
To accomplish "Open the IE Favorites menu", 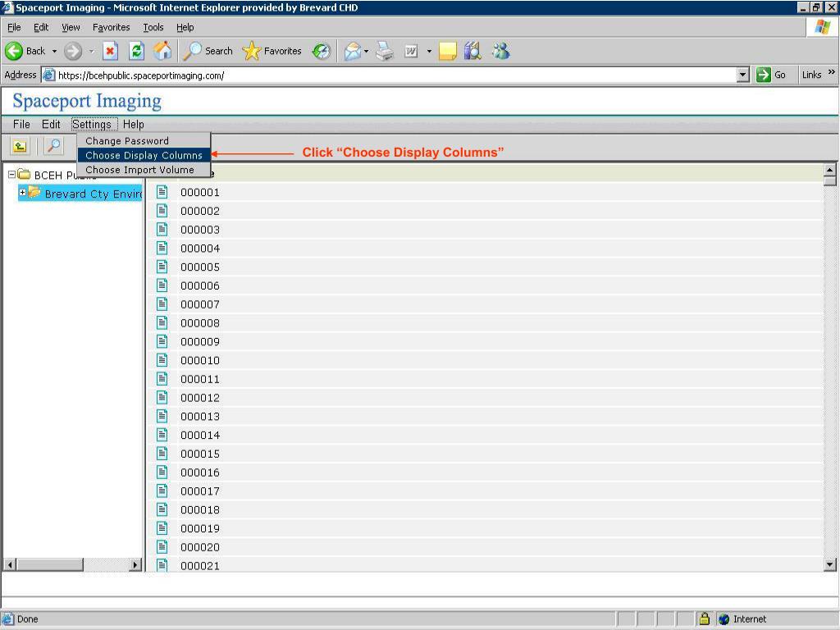I will [112, 27].
